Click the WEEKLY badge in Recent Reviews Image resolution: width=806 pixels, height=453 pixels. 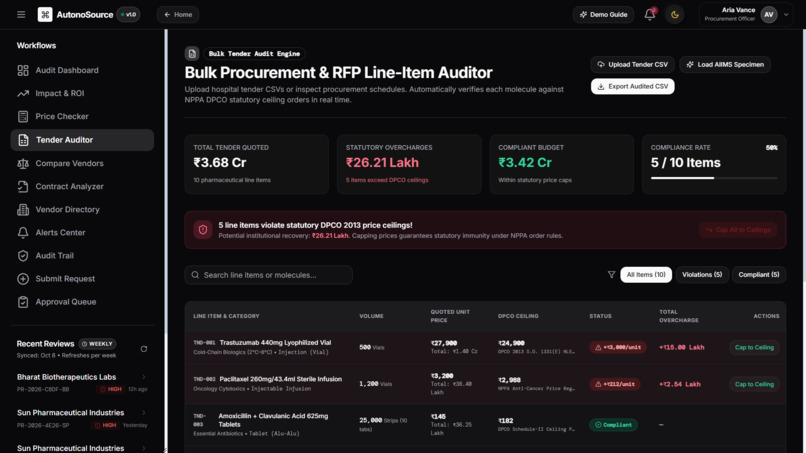97,343
